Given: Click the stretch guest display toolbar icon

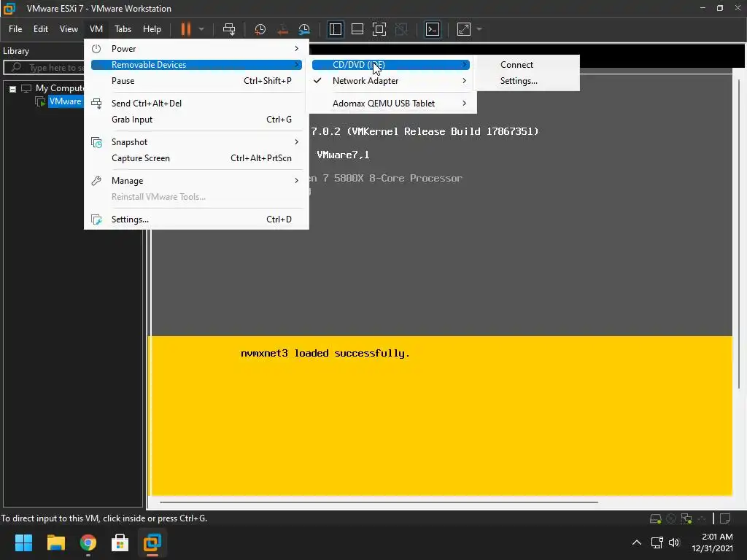Looking at the screenshot, I should pos(464,29).
